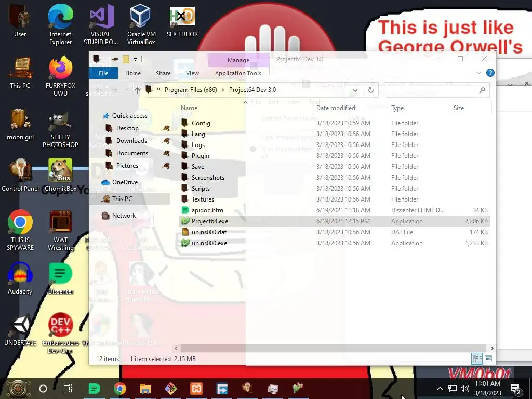Go up one folder level arrow
Image resolution: width=532 pixels, height=399 pixels.
[137, 90]
